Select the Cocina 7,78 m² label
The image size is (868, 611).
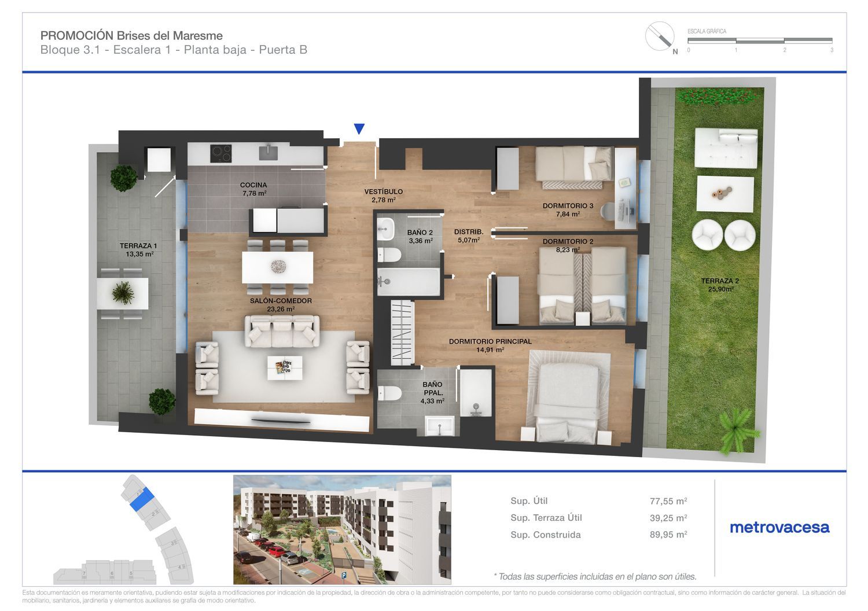[x=253, y=189]
